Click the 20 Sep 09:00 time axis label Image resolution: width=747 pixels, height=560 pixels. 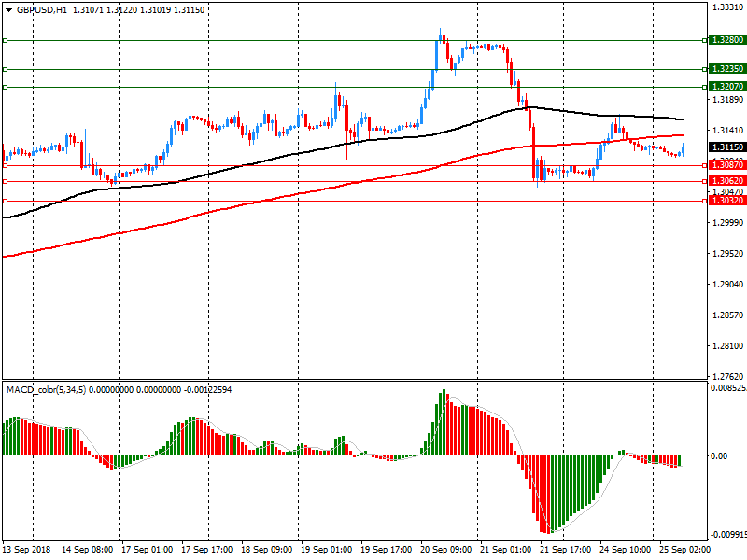click(x=444, y=550)
